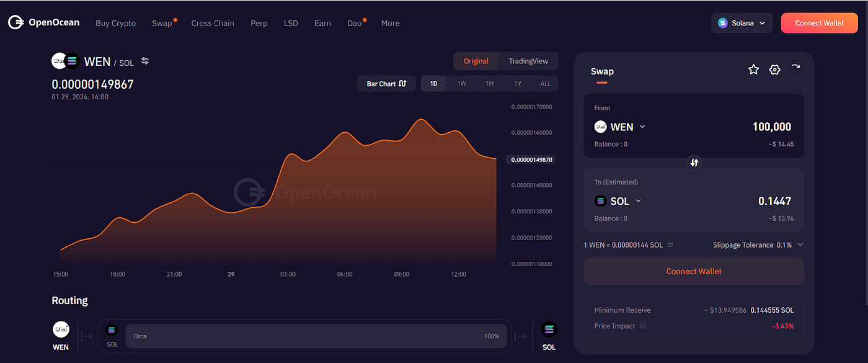Screen dimensions: 868x363
Task: Click Connect Wallet inside the Swap panel
Action: 693,271
